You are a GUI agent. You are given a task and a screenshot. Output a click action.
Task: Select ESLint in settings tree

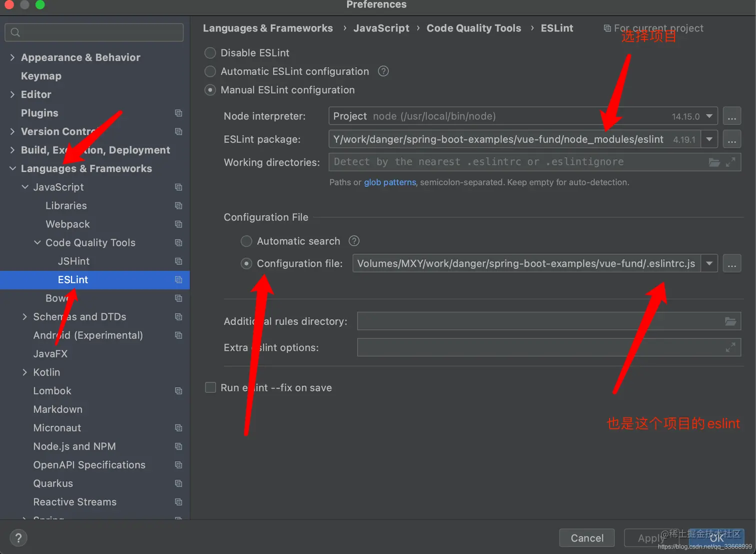[73, 279]
